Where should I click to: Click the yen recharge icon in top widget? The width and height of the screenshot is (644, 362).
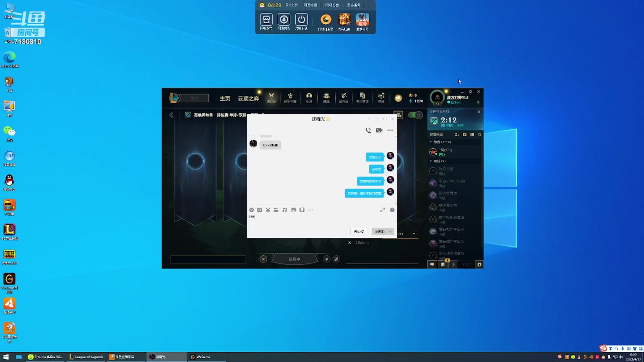pos(284,20)
